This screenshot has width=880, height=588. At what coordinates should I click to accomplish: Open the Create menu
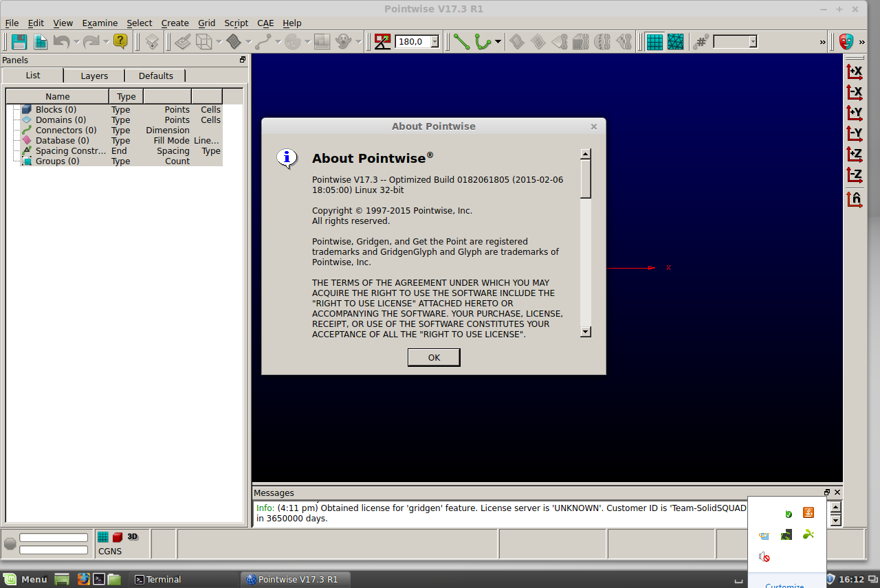point(175,23)
